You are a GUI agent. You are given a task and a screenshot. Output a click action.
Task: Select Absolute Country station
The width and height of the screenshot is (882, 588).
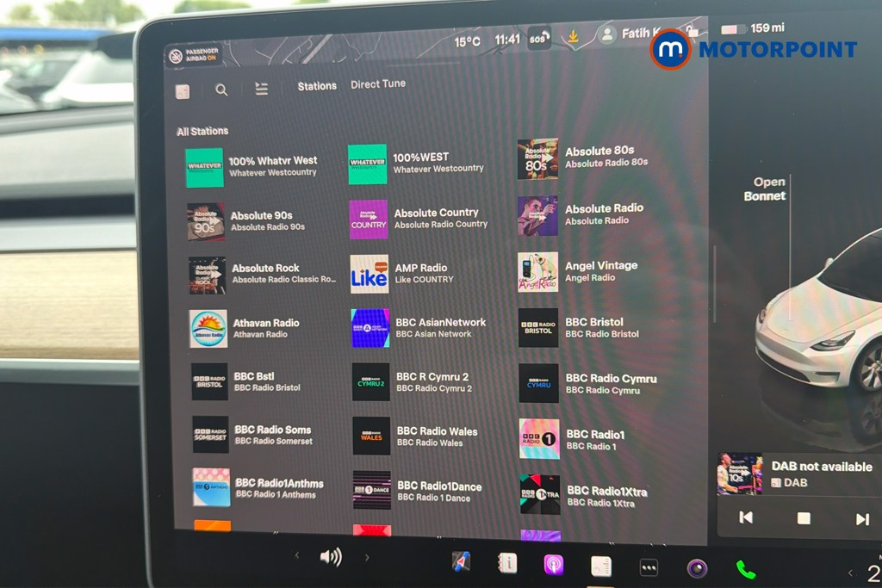(419, 219)
